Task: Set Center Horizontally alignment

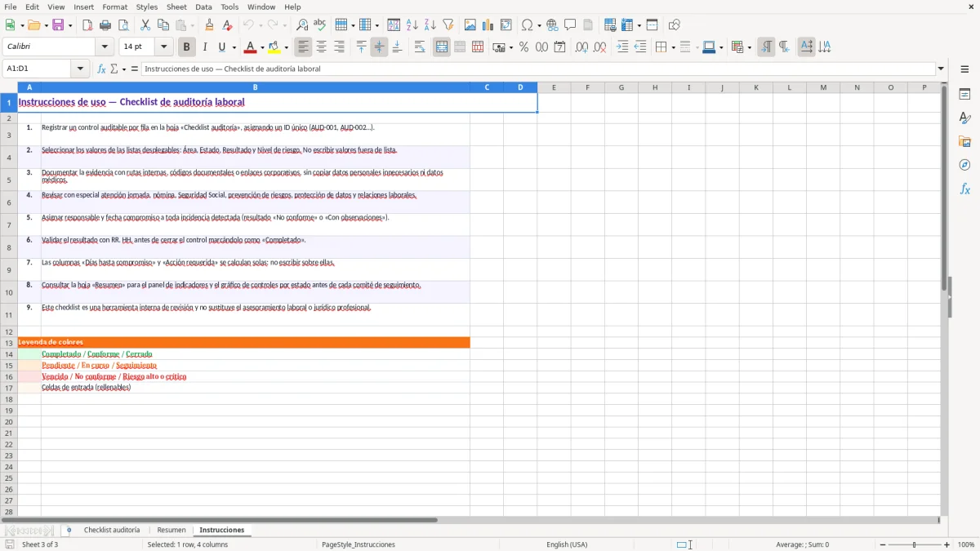Action: (x=322, y=47)
